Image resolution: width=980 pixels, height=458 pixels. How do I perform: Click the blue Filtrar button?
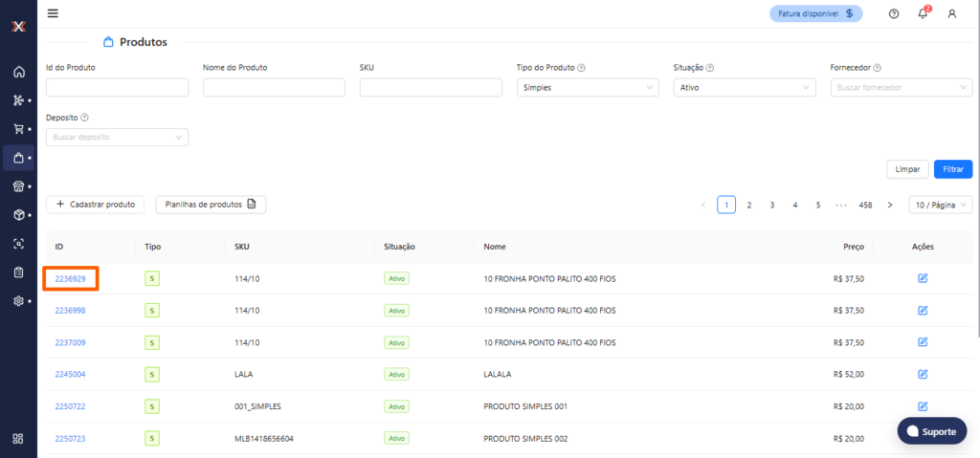[953, 169]
